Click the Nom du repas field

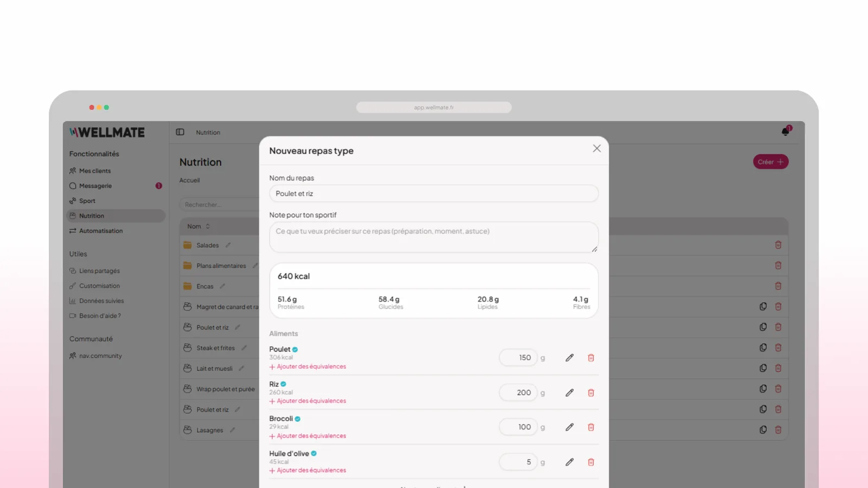434,194
